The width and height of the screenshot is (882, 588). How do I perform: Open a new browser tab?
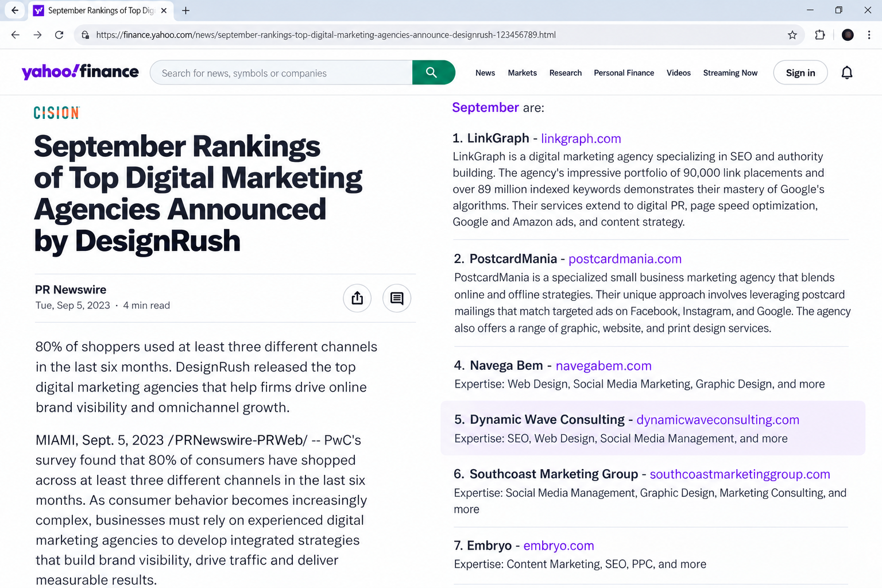(x=185, y=10)
